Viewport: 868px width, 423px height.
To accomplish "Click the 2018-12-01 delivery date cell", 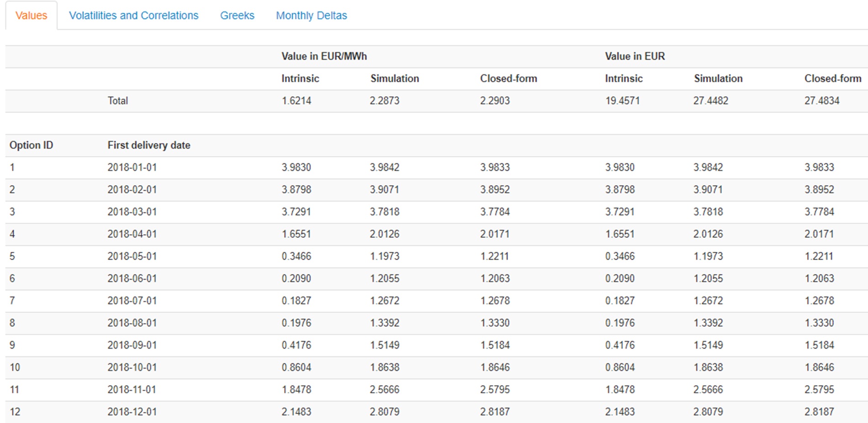I will click(x=132, y=412).
